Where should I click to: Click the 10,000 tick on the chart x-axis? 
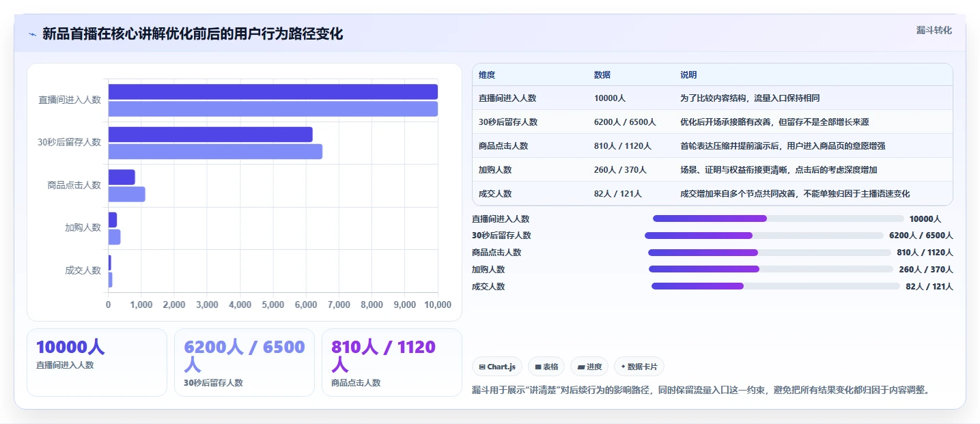(x=438, y=305)
